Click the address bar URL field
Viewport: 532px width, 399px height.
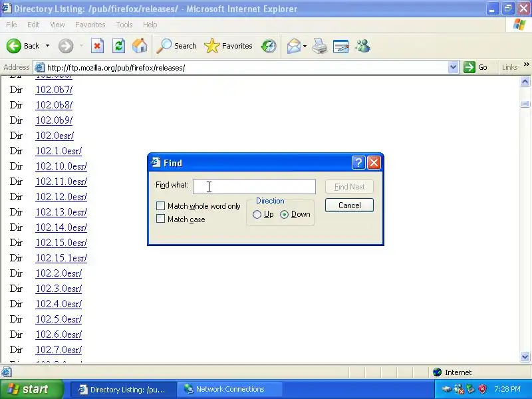pos(246,68)
